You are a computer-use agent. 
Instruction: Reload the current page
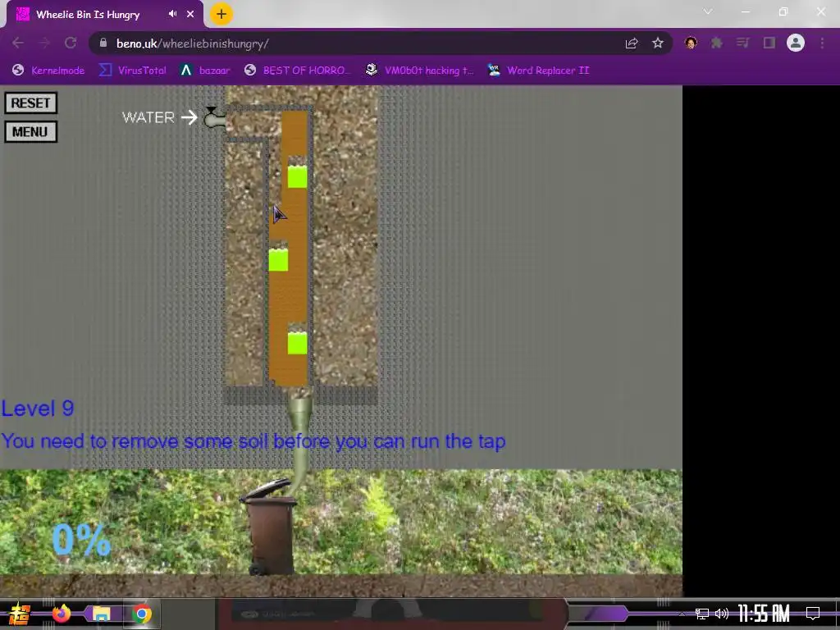[71, 43]
